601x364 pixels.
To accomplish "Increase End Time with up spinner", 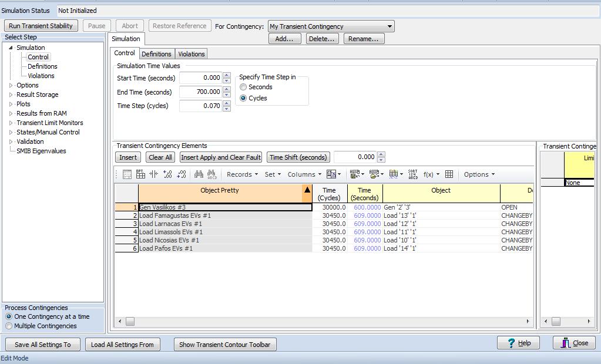I will pos(227,89).
